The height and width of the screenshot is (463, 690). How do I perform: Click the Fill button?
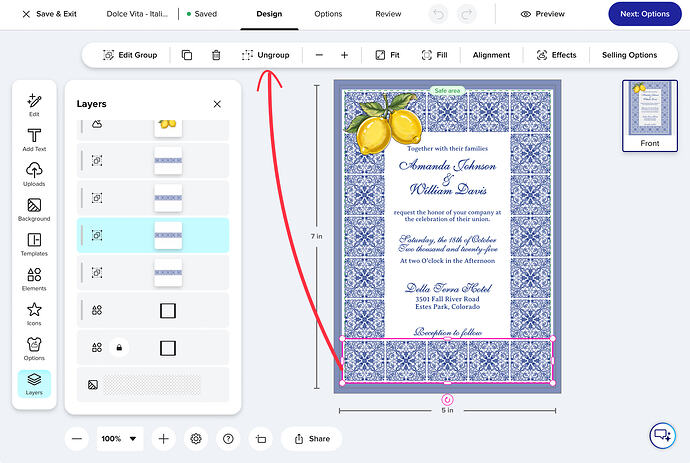click(x=434, y=55)
